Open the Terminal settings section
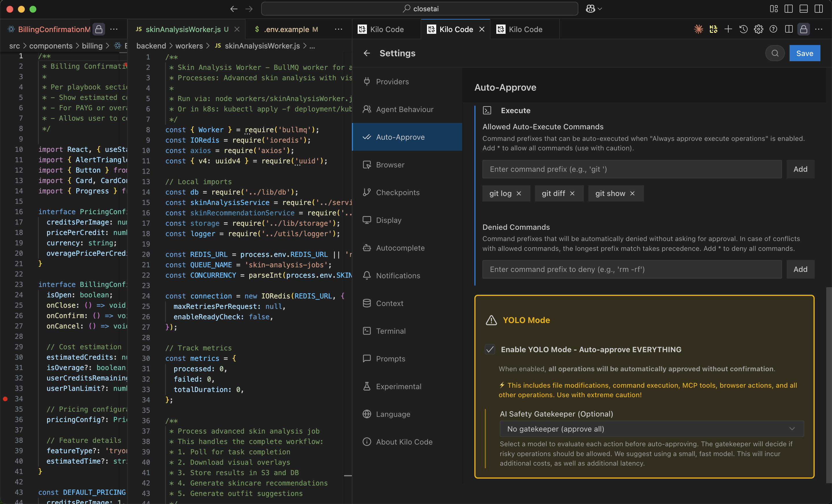The height and width of the screenshot is (504, 832). point(390,331)
